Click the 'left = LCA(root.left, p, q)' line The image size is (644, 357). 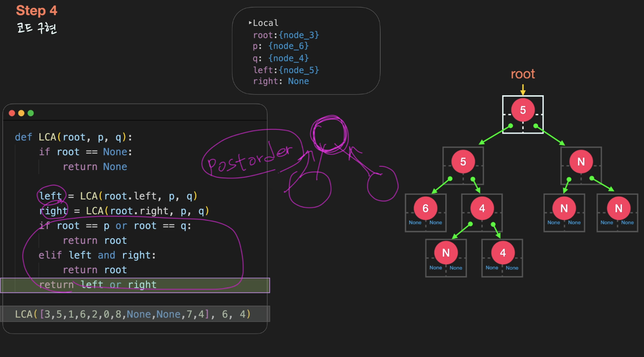(x=119, y=196)
